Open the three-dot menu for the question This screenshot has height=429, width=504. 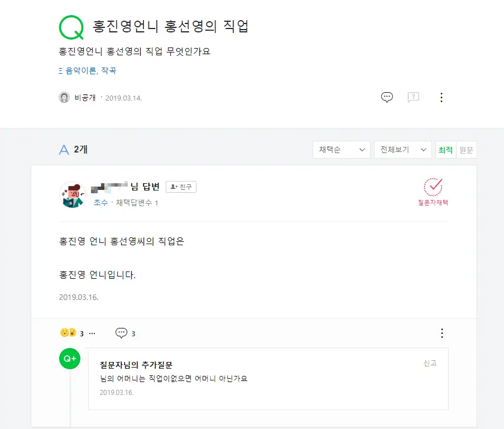coord(441,97)
